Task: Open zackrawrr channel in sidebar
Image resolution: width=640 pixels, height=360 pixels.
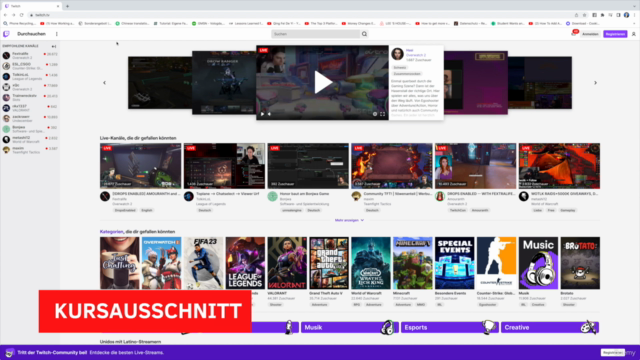Action: 30,118
